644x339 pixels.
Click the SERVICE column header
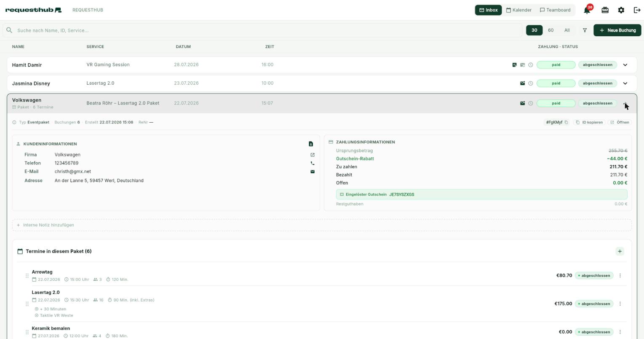pos(95,47)
